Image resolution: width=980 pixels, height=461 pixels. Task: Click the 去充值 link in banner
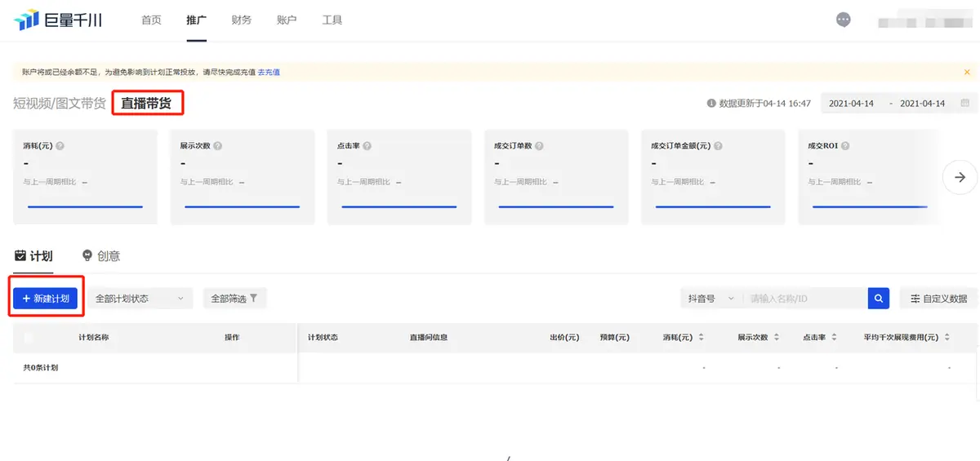tap(269, 73)
